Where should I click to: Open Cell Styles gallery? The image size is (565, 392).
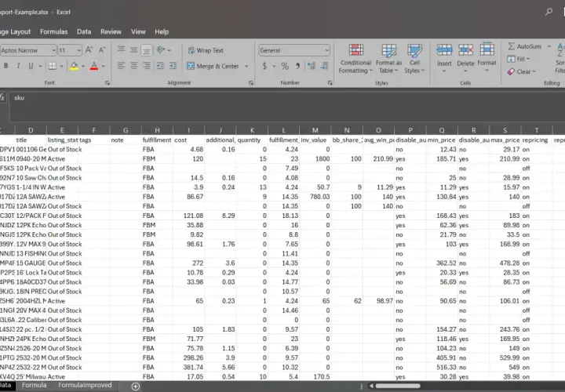tap(415, 59)
